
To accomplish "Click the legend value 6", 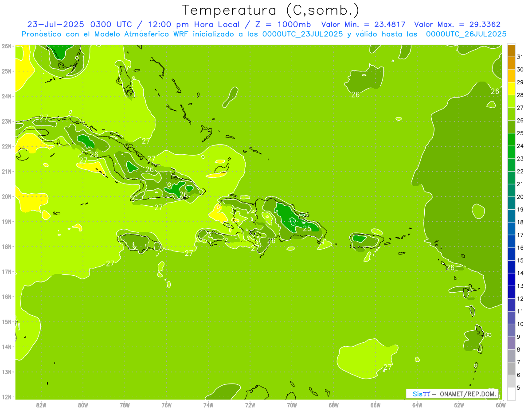I will point(519,375).
